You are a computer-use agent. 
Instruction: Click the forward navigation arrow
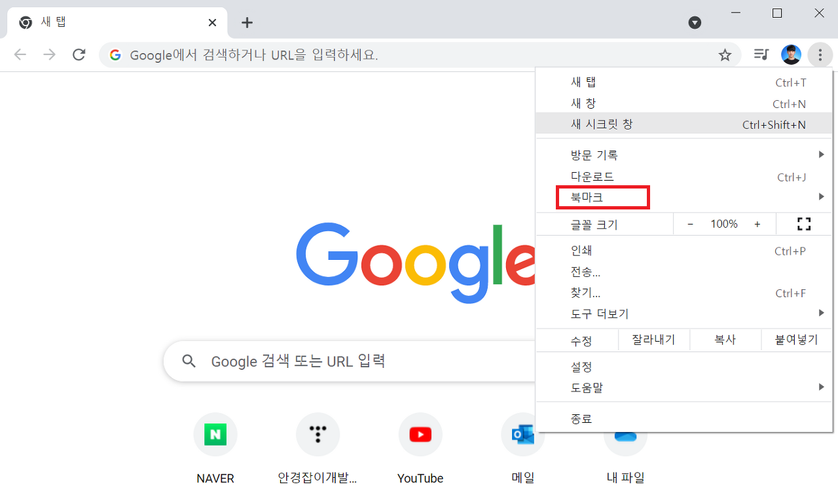pos(50,55)
